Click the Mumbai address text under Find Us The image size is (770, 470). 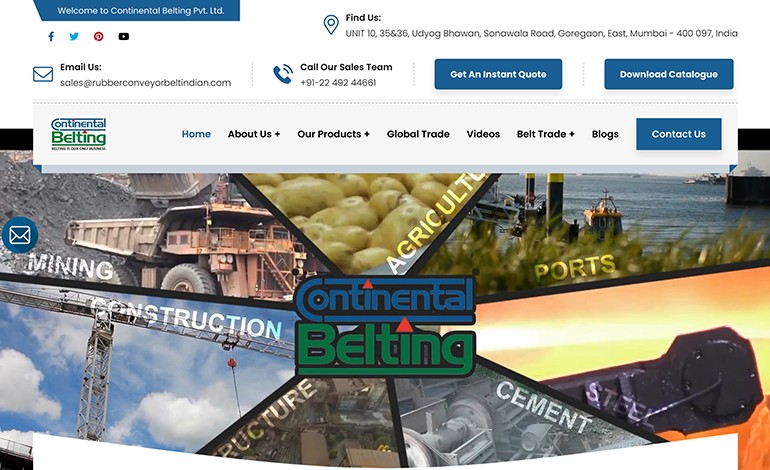(541, 33)
